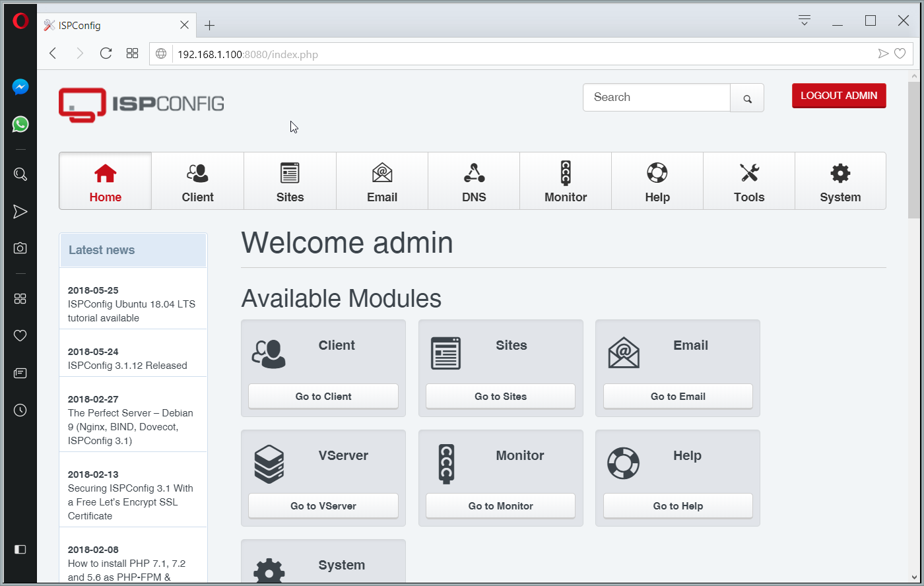Open the Tools navigation tab
The height and width of the screenshot is (586, 924).
click(749, 181)
